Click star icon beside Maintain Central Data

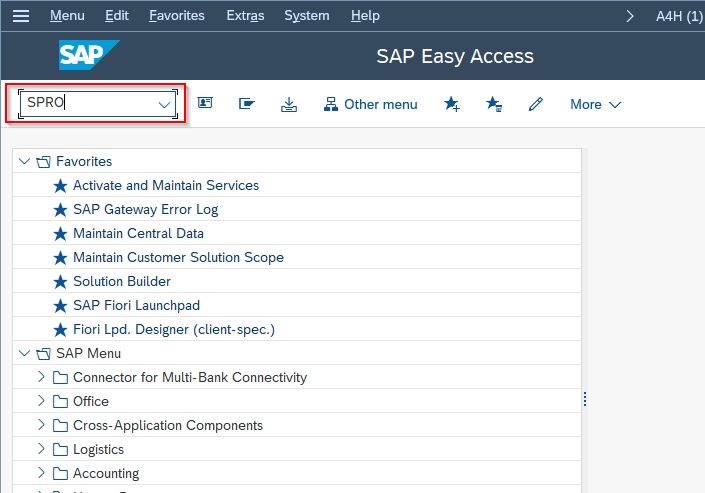[x=60, y=234]
